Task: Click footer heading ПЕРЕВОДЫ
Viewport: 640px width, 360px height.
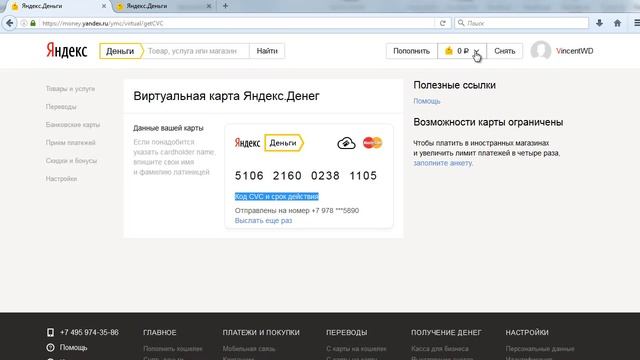Action: coord(347,333)
